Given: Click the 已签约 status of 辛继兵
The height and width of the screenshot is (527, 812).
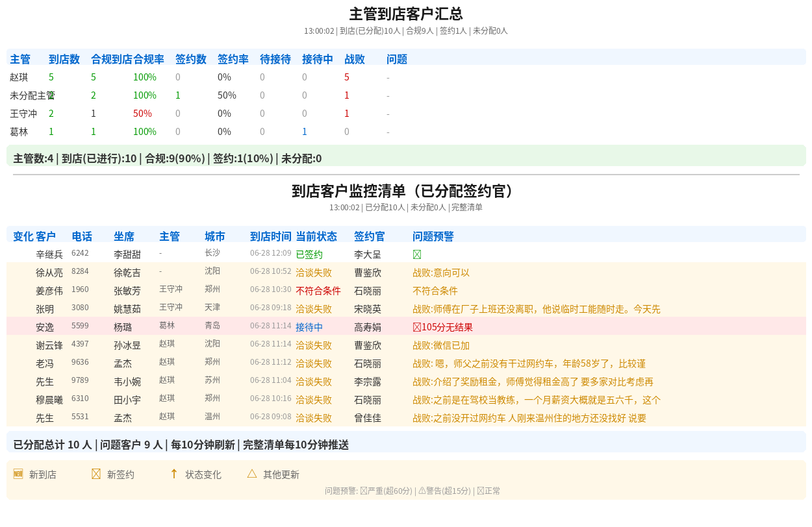Looking at the screenshot, I should pos(309,254).
